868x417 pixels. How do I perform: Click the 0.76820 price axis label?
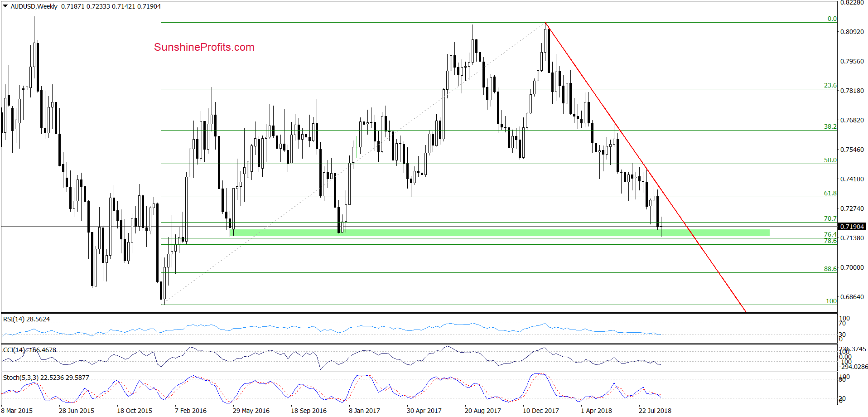(852, 120)
